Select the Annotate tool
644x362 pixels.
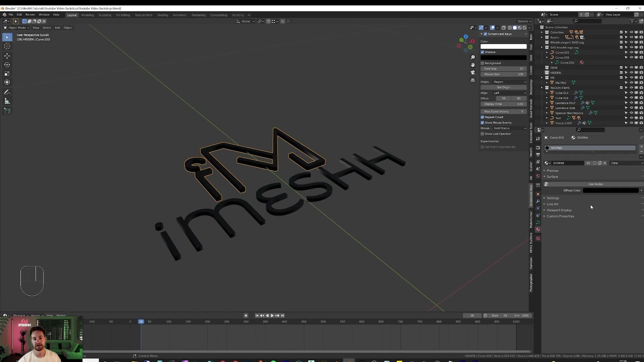coord(7,92)
